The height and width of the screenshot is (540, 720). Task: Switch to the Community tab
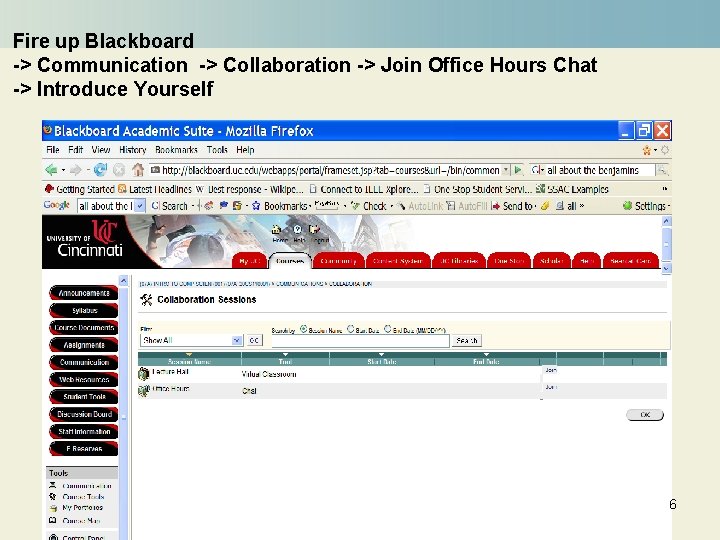pyautogui.click(x=338, y=260)
